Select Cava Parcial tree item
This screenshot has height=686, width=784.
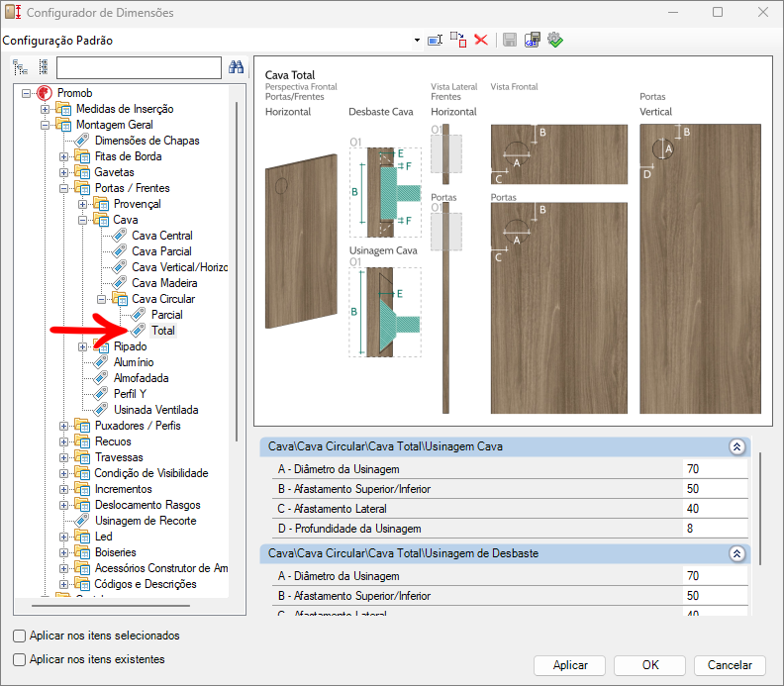pos(161,251)
